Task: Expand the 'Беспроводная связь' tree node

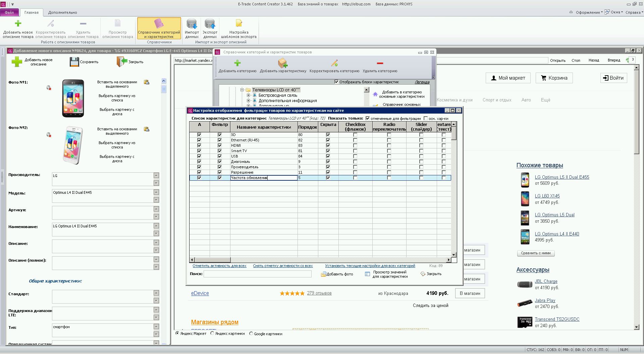Action: [x=248, y=95]
